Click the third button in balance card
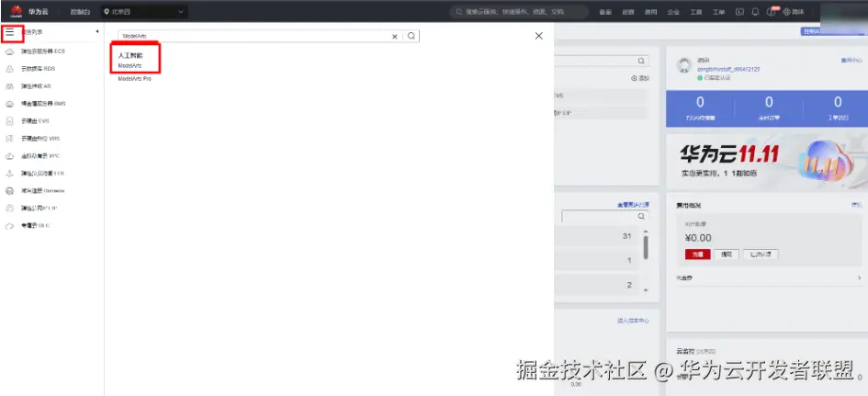The width and height of the screenshot is (868, 396). click(761, 255)
